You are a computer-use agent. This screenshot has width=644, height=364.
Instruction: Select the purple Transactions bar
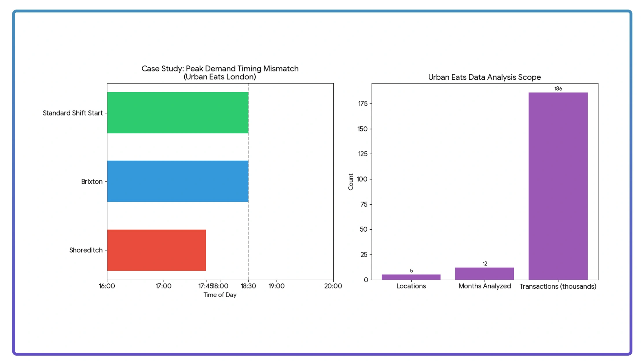click(x=557, y=185)
